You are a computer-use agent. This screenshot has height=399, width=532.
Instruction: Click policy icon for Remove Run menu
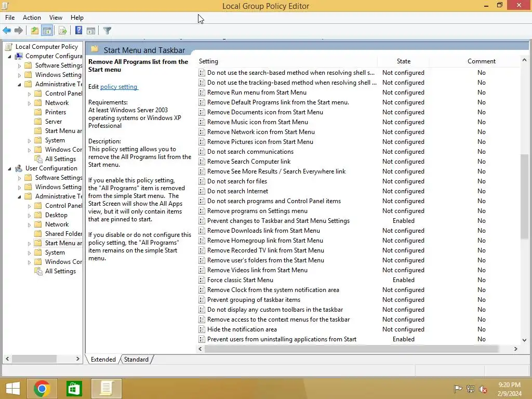[x=202, y=92]
